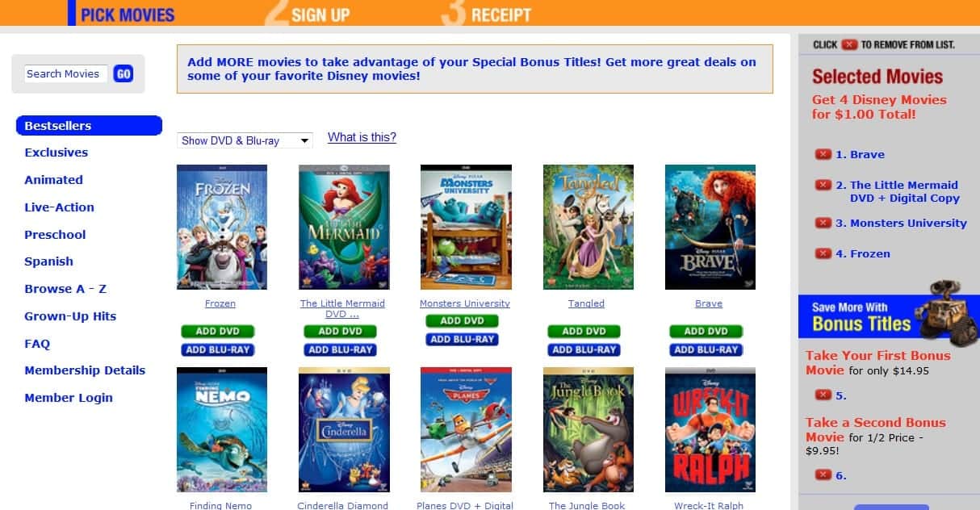The image size is (980, 510).
Task: Add Frozen on DVD
Action: [218, 331]
